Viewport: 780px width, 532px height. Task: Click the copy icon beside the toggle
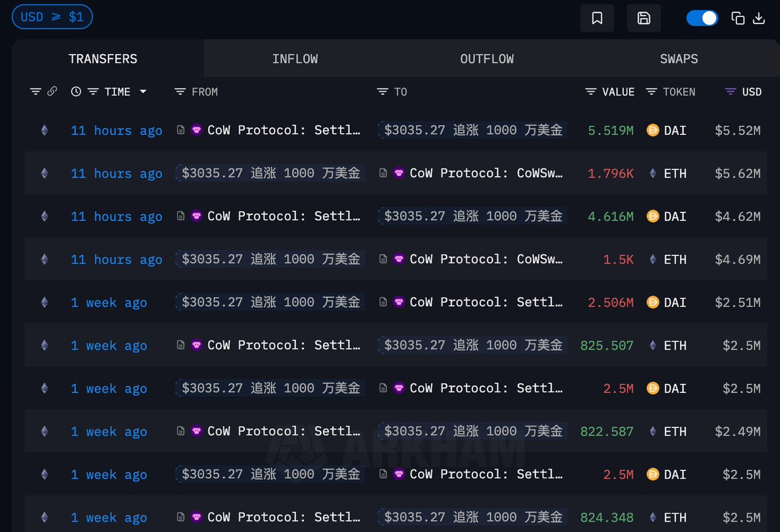tap(738, 18)
